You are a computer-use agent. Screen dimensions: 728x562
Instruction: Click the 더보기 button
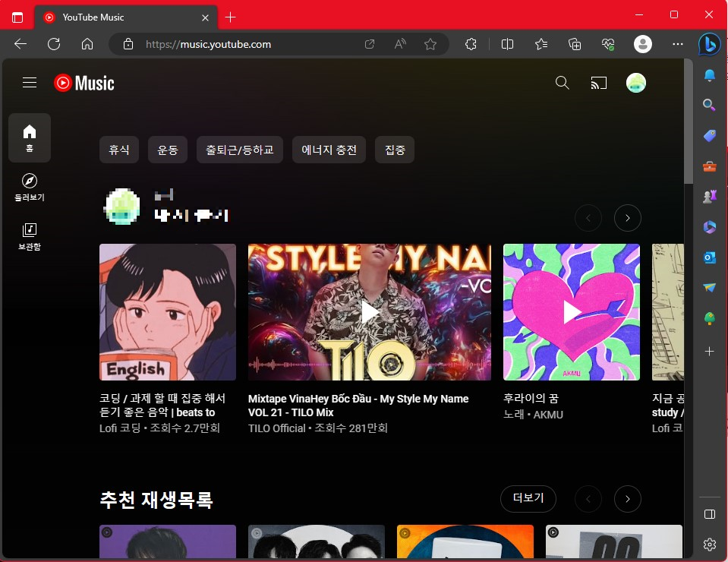click(528, 498)
